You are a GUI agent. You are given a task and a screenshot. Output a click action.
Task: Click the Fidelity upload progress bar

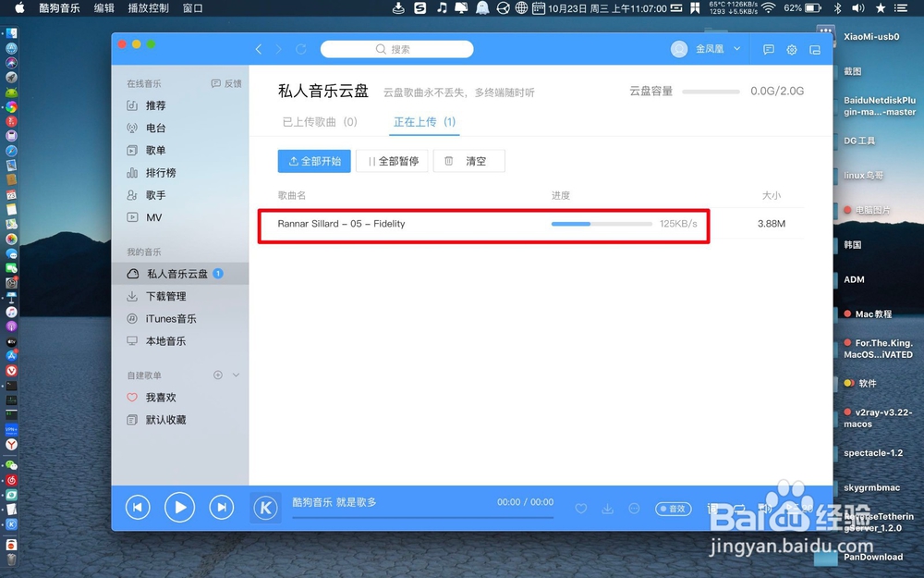(602, 224)
